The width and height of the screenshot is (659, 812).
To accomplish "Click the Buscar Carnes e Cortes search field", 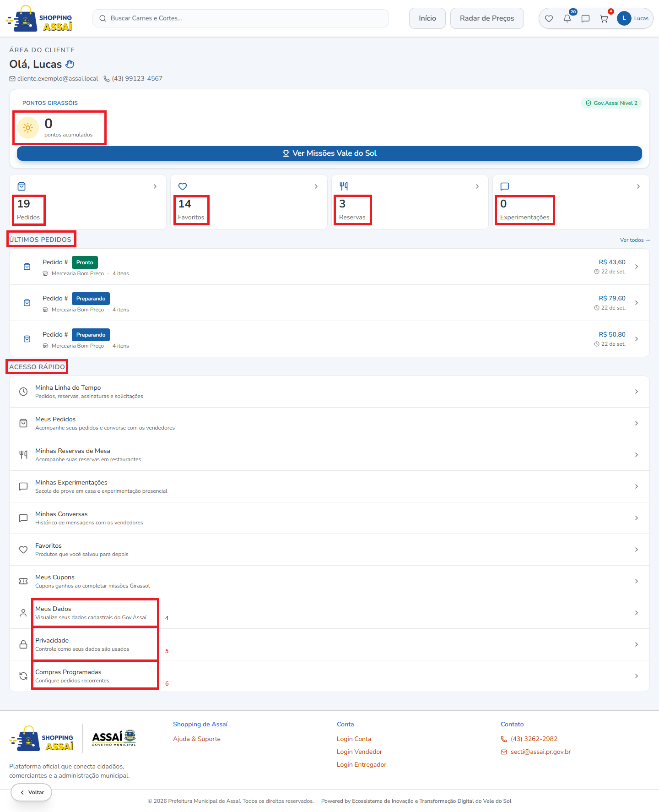I will click(x=241, y=18).
